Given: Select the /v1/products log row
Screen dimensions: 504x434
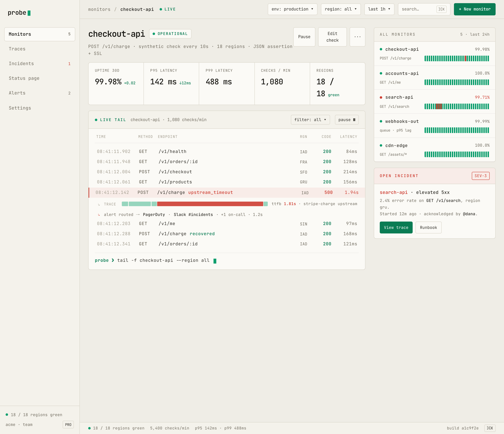Looking at the screenshot, I should point(227,182).
